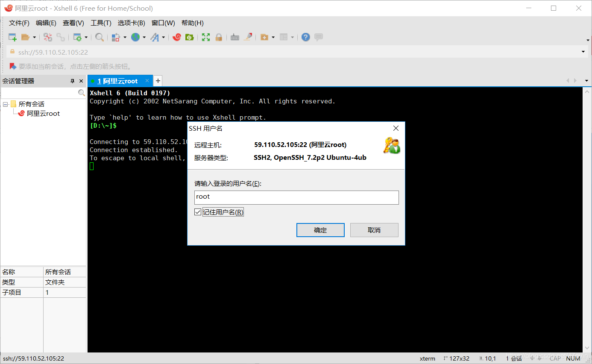
Task: Click the grey speech bubble feedback icon
Action: pyautogui.click(x=319, y=37)
